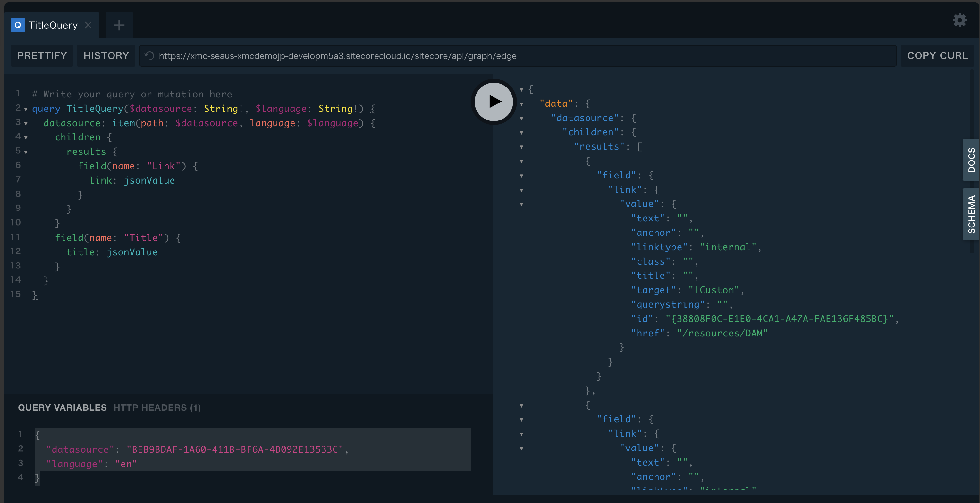Click "TitleQuery" in the query editor line 2
This screenshot has width=980, height=503.
click(x=95, y=109)
